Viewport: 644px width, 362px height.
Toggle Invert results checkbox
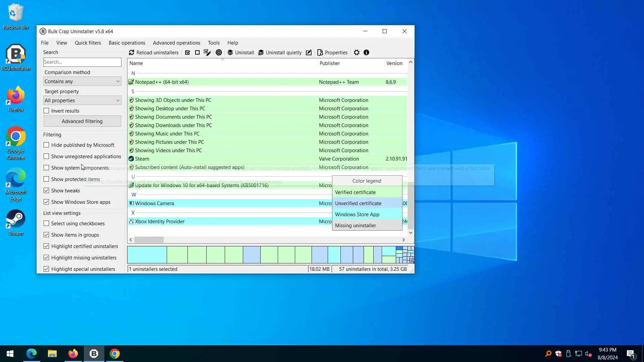point(46,111)
